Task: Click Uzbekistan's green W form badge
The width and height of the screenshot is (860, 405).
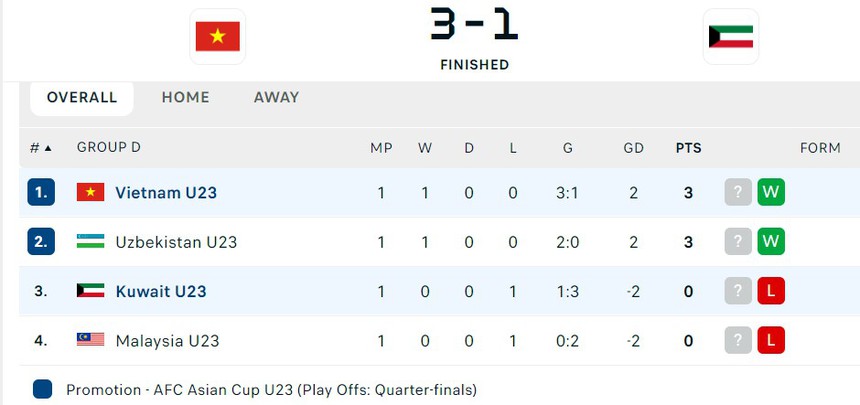Action: 771,242
